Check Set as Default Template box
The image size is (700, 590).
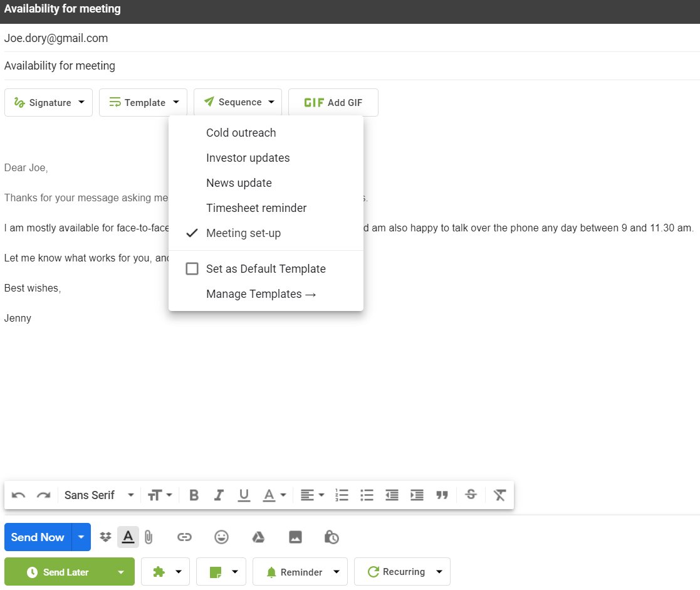click(192, 269)
